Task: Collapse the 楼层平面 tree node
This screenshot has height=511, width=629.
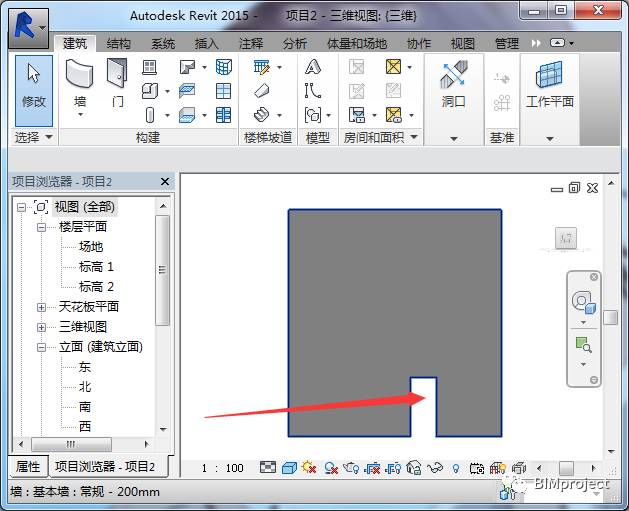Action: point(41,227)
